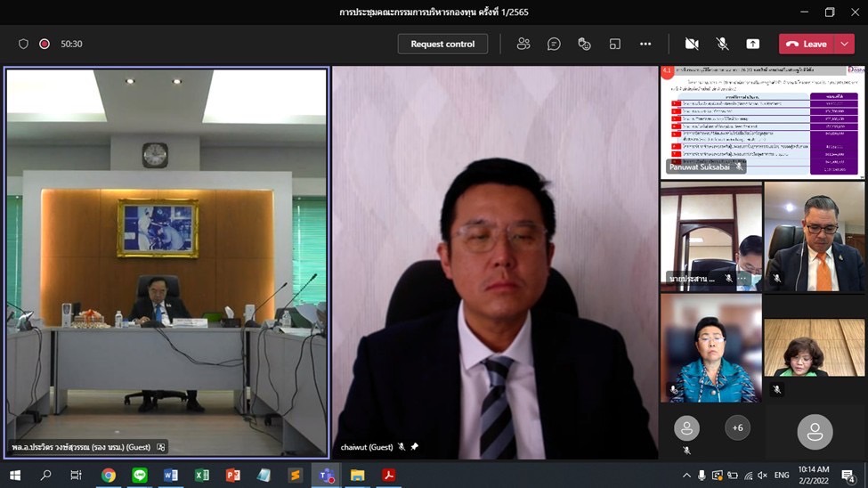The image size is (868, 488).
Task: Click the share content icon
Action: (x=752, y=44)
